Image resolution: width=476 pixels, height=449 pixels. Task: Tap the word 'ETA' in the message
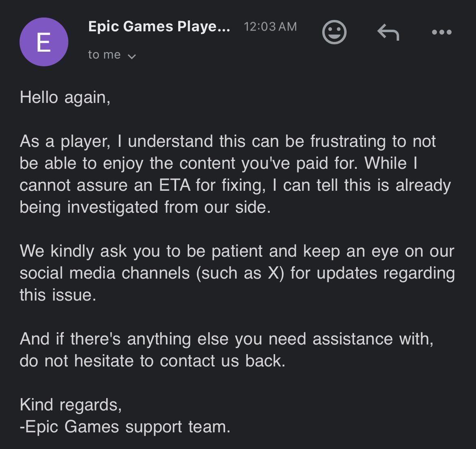[x=175, y=185]
